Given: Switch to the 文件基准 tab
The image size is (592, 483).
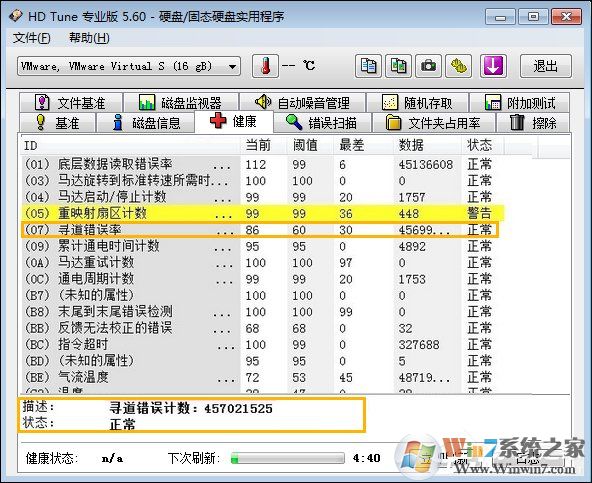Looking at the screenshot, I should (x=71, y=102).
